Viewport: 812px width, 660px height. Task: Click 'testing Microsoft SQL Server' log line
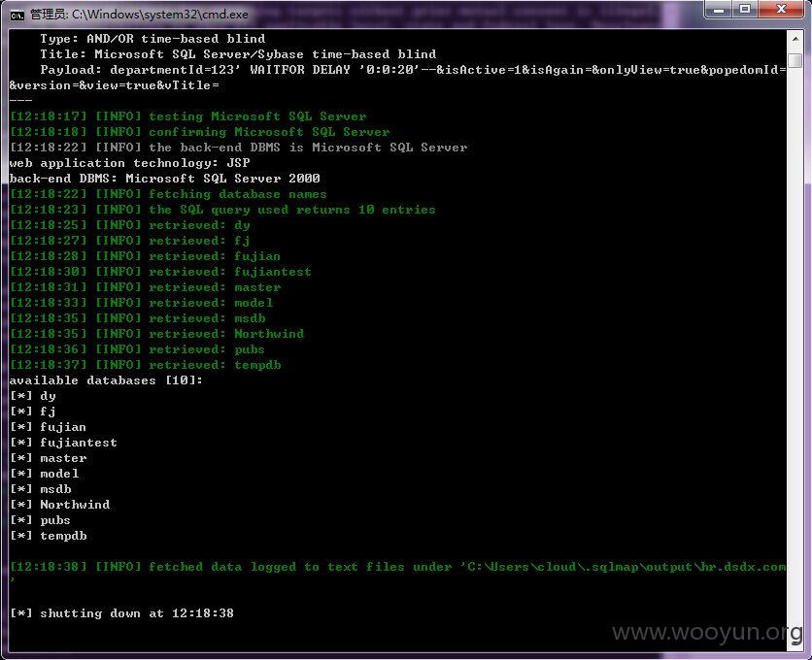(188, 116)
